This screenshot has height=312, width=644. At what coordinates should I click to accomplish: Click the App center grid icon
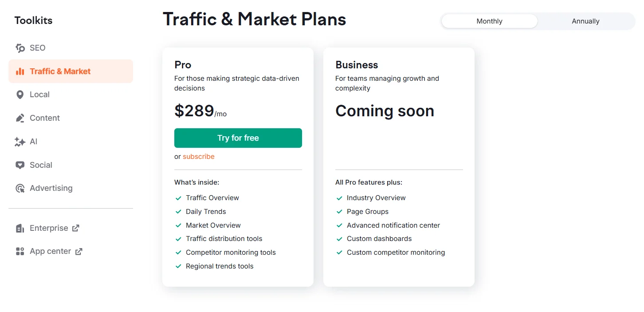(20, 251)
